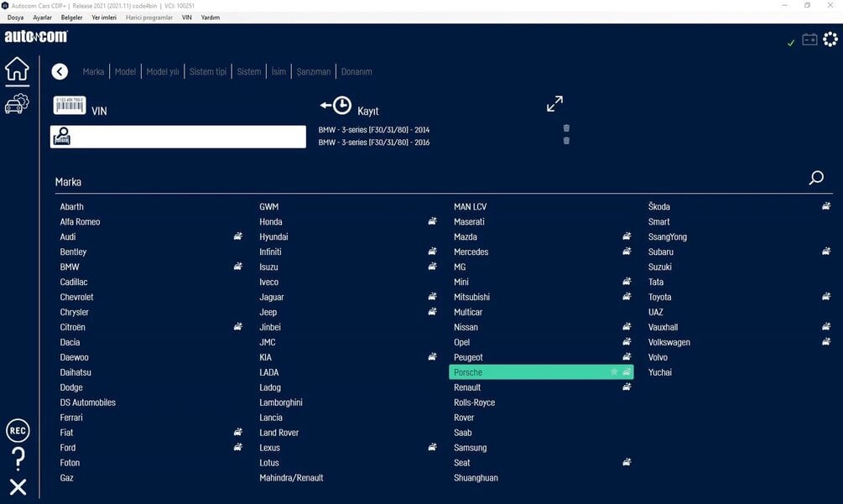Open the Dosya menu
The height and width of the screenshot is (504, 843).
click(16, 18)
